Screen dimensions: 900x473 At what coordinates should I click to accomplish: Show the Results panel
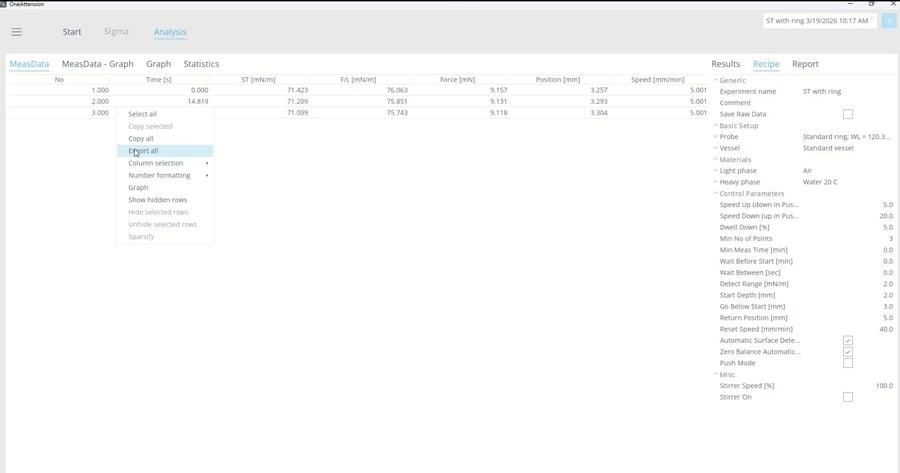[x=726, y=64]
